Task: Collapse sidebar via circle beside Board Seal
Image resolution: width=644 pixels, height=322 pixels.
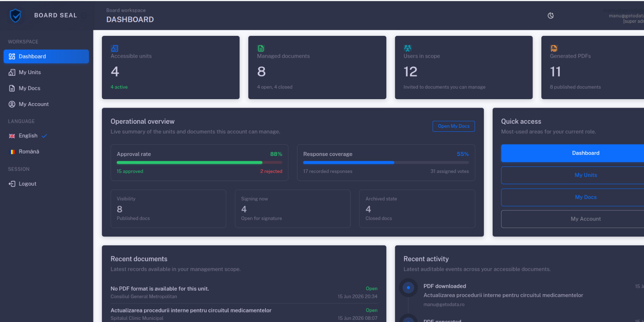Action: 84,16
